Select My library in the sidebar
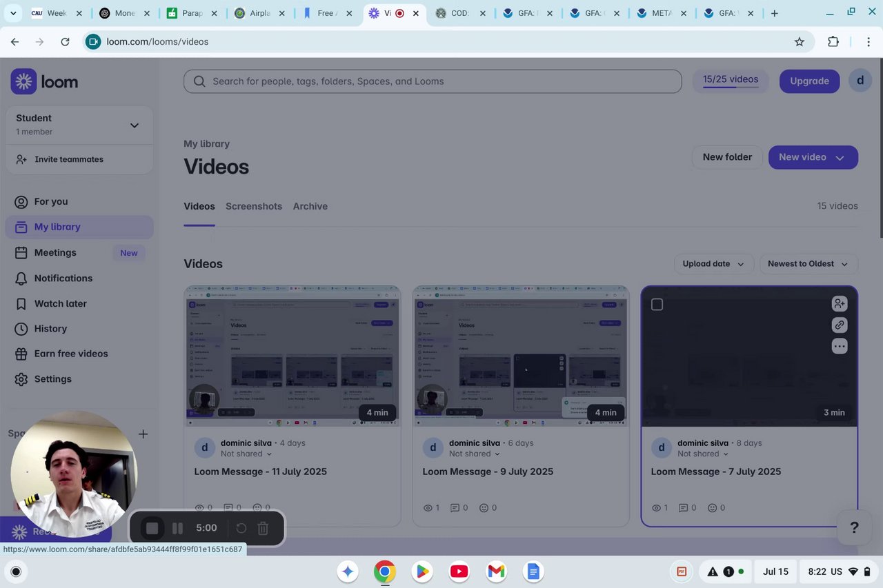The width and height of the screenshot is (883, 588). click(x=79, y=227)
